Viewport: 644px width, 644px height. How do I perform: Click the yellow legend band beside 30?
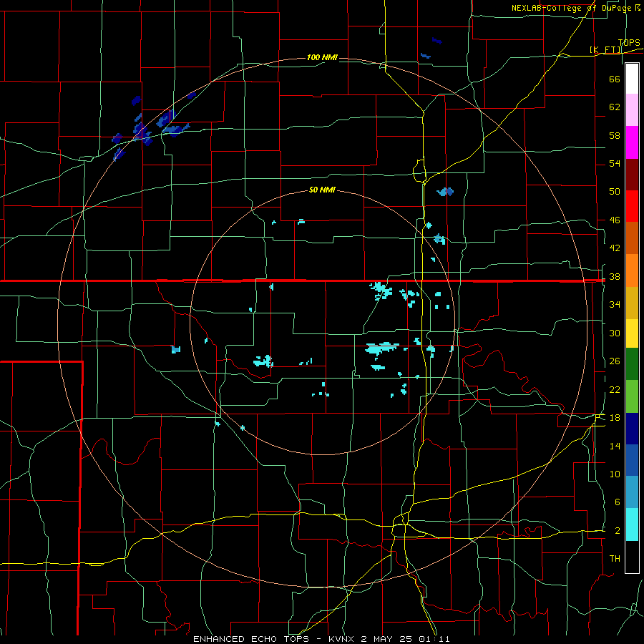pyautogui.click(x=632, y=333)
